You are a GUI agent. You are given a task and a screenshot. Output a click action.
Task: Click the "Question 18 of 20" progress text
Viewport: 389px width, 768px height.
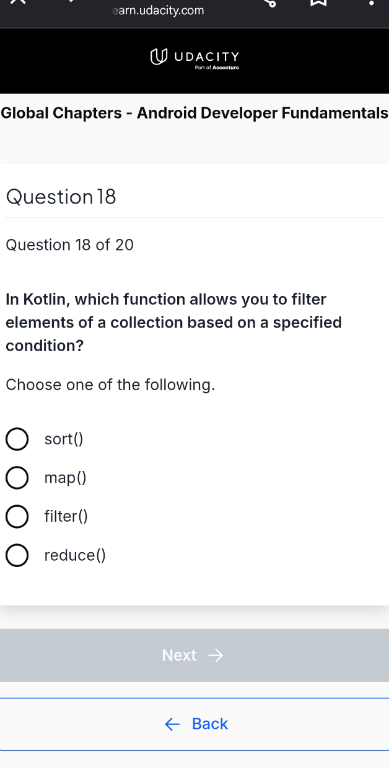point(70,245)
